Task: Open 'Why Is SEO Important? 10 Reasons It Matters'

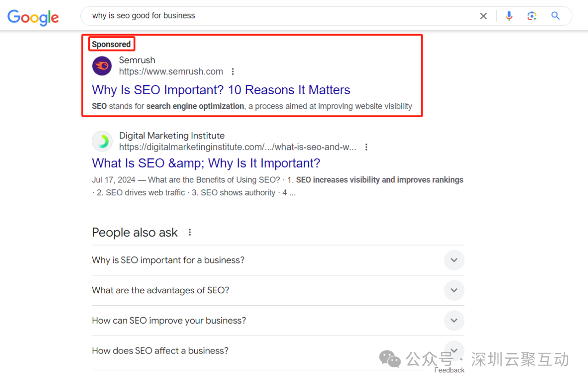Action: 221,90
